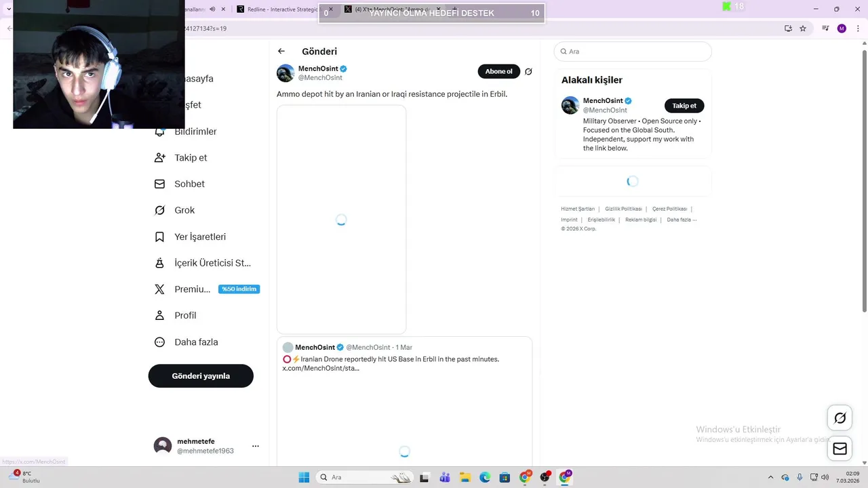
Task: Open Task View on the taskbar
Action: click(425, 477)
